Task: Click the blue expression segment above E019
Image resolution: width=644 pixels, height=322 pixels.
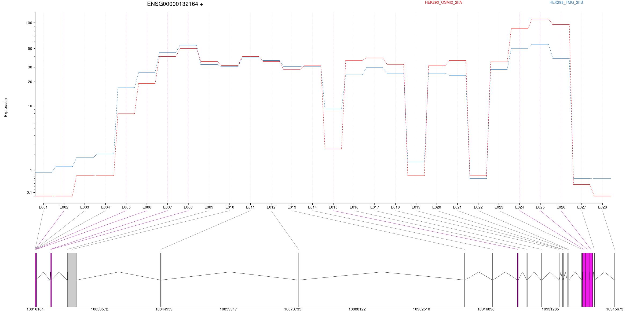Action: tap(416, 162)
